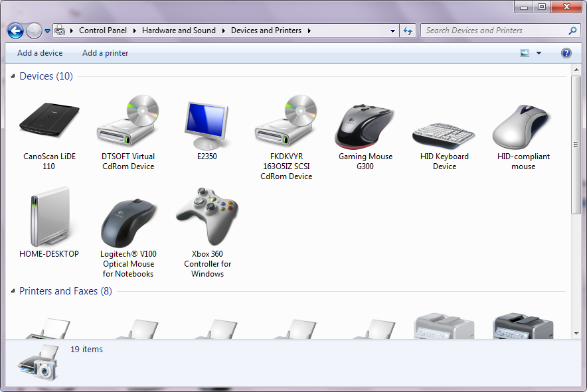
Task: Click the Printers and Faxes (8) header
Action: coord(66,291)
